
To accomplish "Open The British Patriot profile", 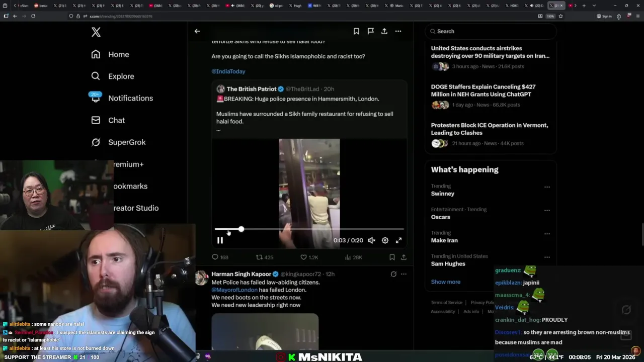I will tap(252, 89).
